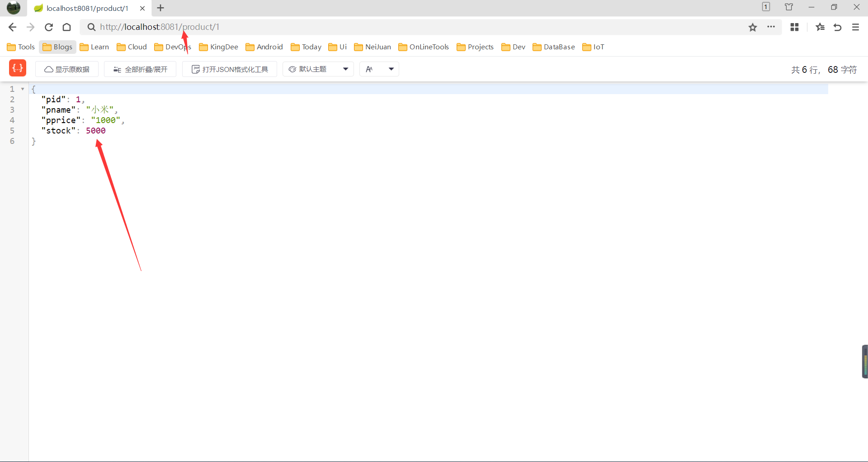Screen dimensions: 868x462
Task: Open the Ui bookmark folder
Action: pyautogui.click(x=338, y=47)
